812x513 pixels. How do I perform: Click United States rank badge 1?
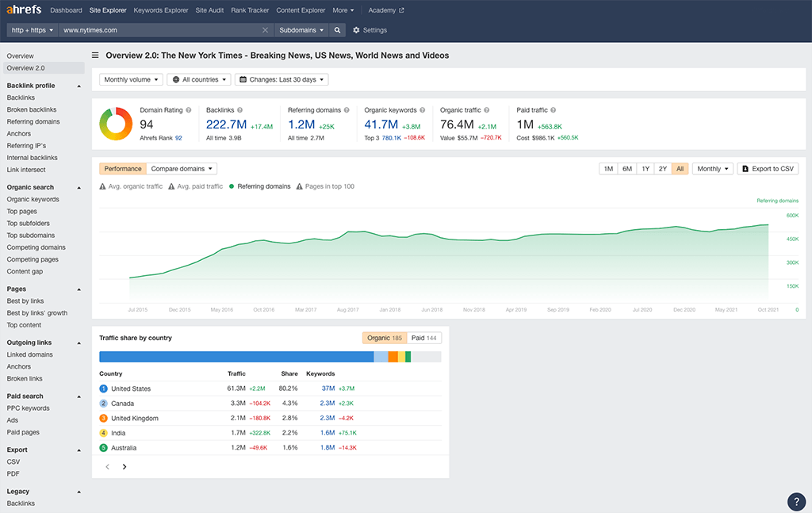pos(103,389)
